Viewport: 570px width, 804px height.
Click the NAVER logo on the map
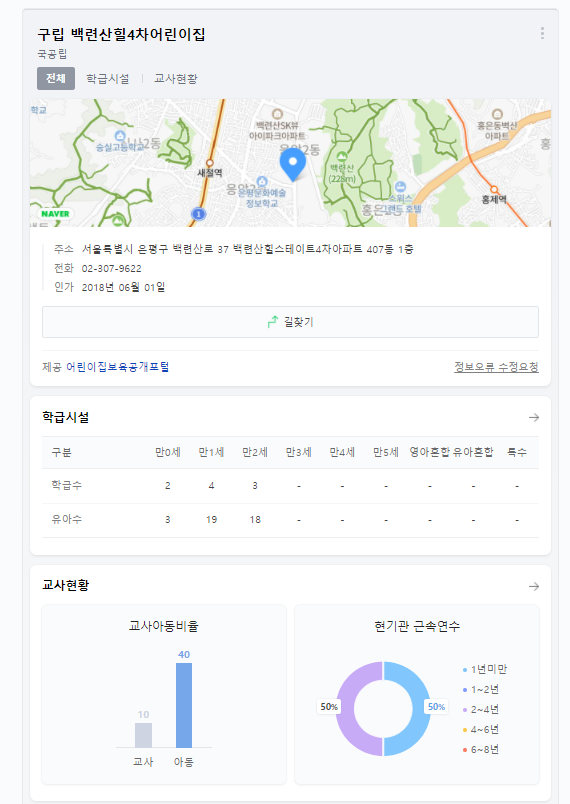[x=55, y=214]
